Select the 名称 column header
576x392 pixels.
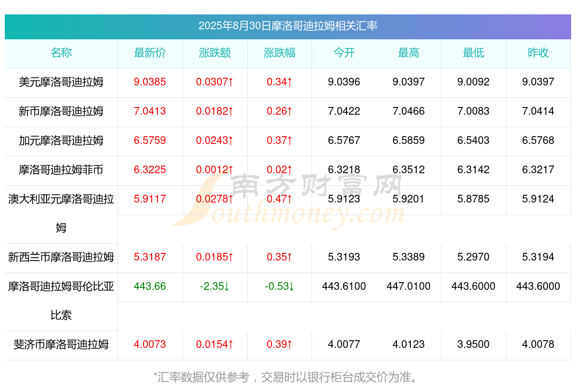coord(61,53)
